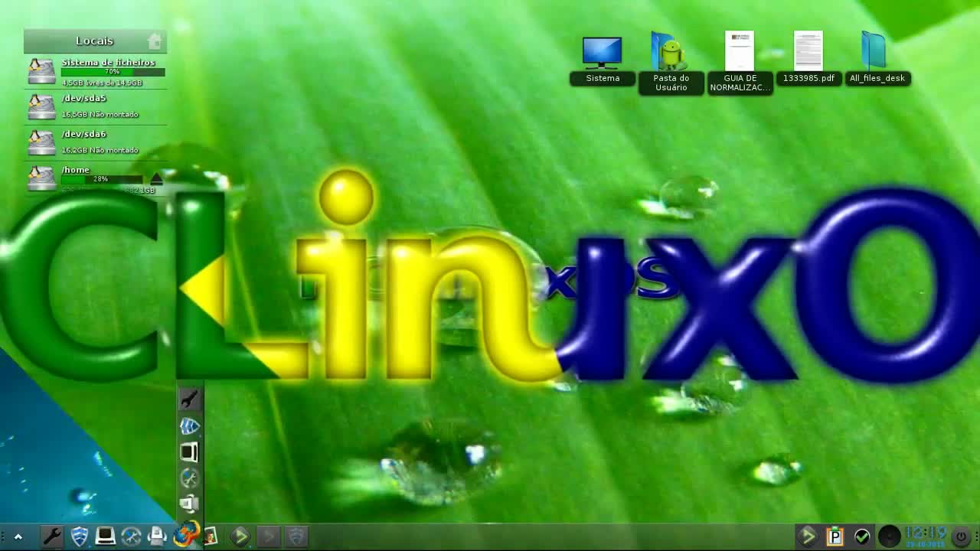This screenshot has width=980, height=551.
Task: Click the portrait photo icon in taskbar
Action: pyautogui.click(x=210, y=536)
